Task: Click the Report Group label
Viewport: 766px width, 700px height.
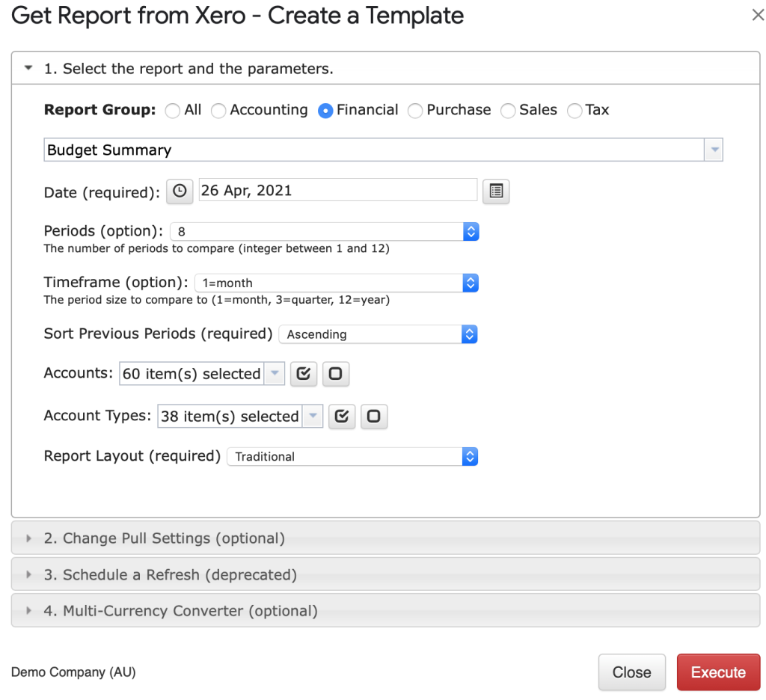Action: (99, 110)
